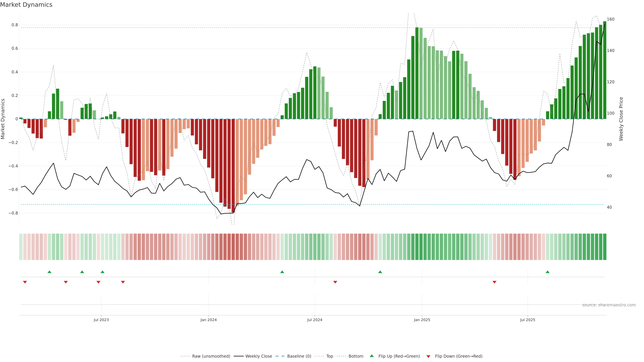The width and height of the screenshot is (644, 362).
Task: Click the Weekly Close Price axis title
Action: point(621,119)
